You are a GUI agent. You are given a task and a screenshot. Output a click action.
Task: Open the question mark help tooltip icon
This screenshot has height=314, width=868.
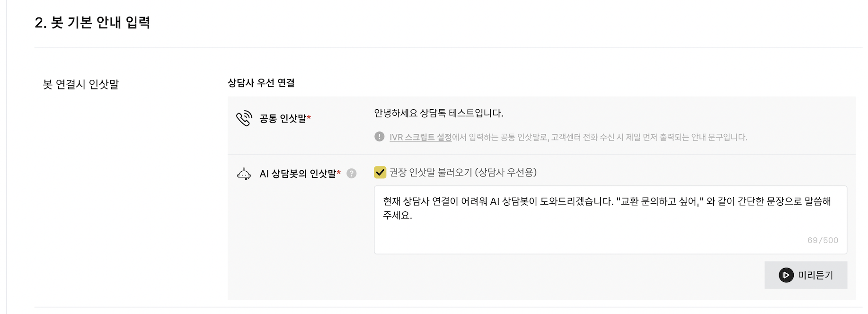351,174
